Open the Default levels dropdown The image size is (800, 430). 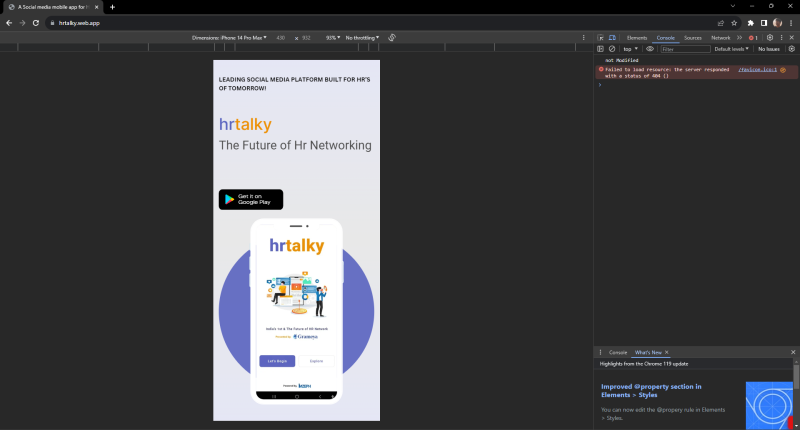[x=731, y=49]
